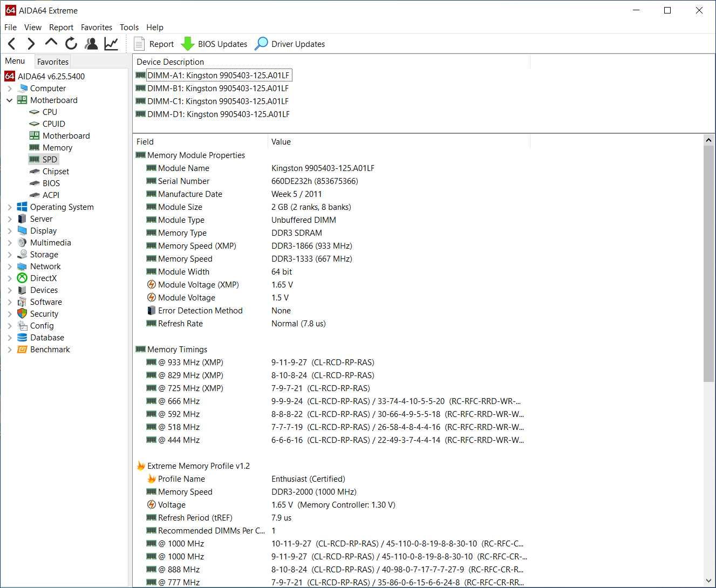Click the Multimedia disc icon
The width and height of the screenshot is (716, 588).
pyautogui.click(x=22, y=243)
